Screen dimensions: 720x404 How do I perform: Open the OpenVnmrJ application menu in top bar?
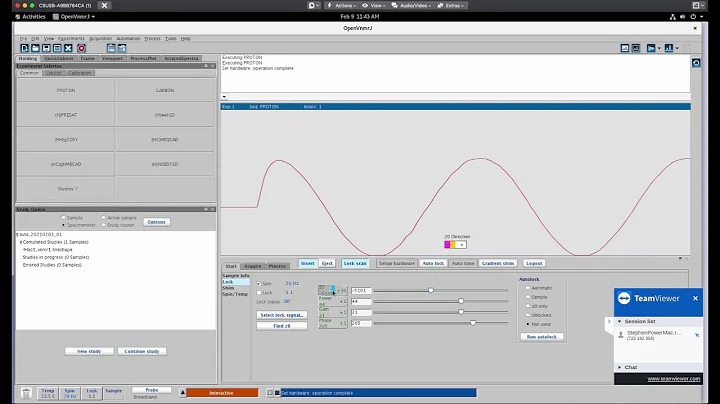click(x=74, y=17)
